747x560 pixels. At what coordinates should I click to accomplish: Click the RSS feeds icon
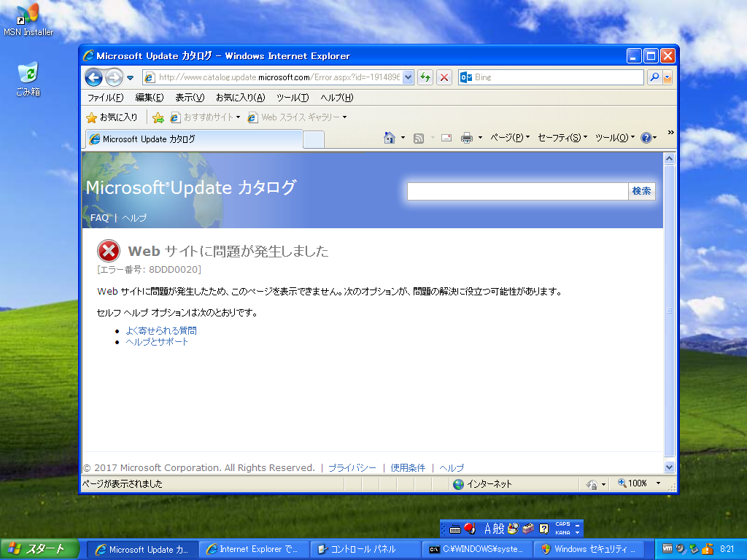click(x=419, y=137)
